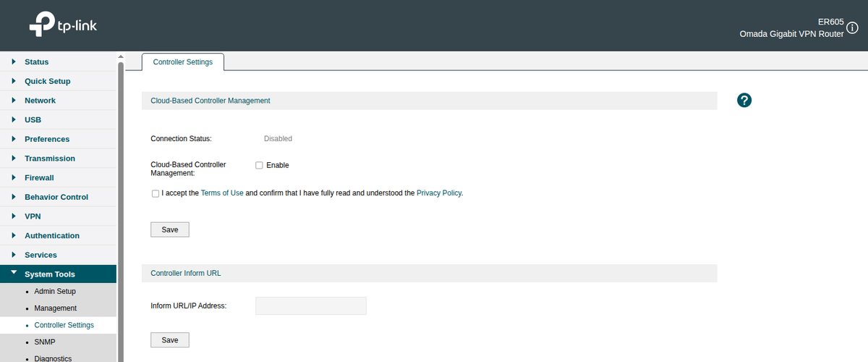Expand the USB menu arrow

[14, 119]
